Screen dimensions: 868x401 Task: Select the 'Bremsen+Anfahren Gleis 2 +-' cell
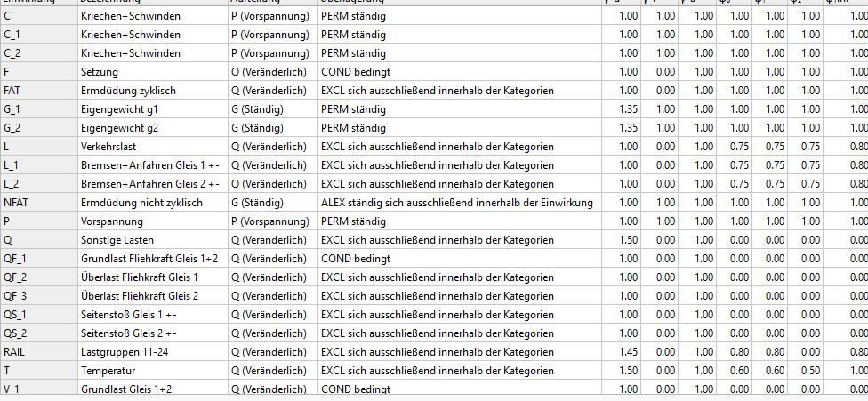[153, 184]
